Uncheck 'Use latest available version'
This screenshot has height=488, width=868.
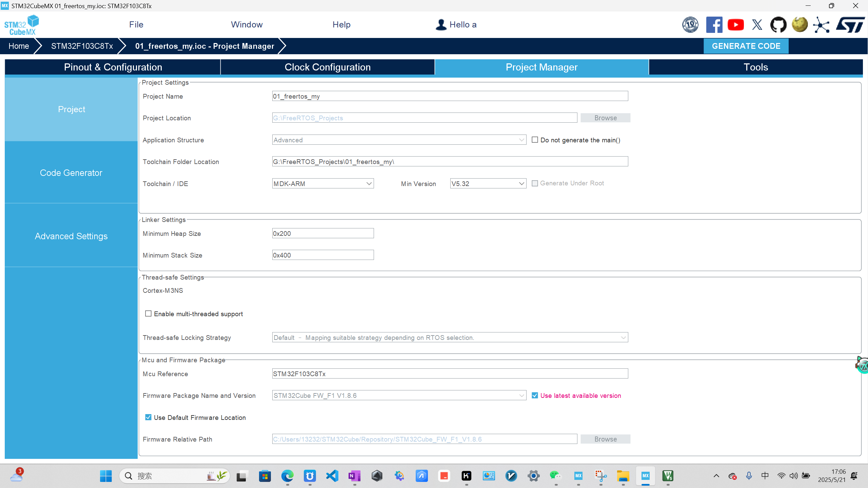click(x=535, y=395)
